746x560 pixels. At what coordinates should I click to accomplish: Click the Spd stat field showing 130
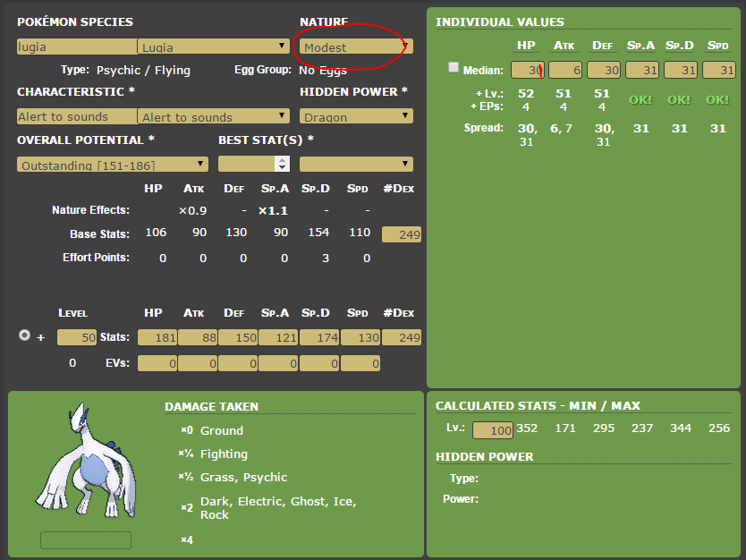click(x=360, y=337)
